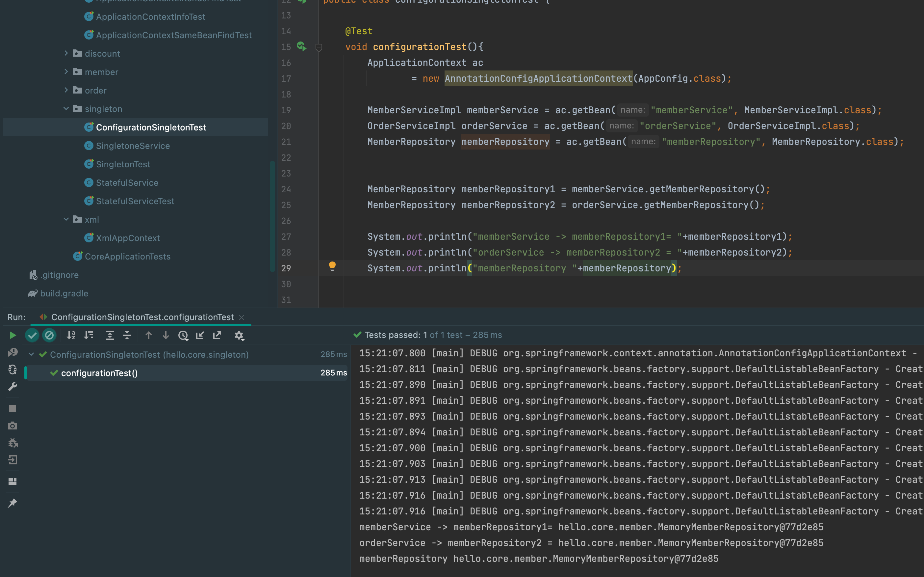Click console line memberRepository1= MemoryMemberRepository@77d2e85
This screenshot has height=577, width=924.
(x=591, y=527)
